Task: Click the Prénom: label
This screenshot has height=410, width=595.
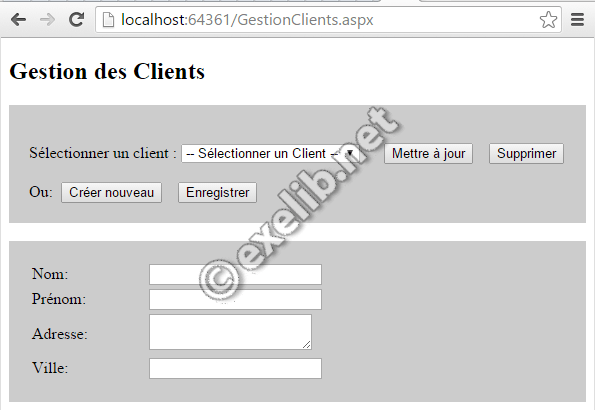Action: (x=59, y=299)
